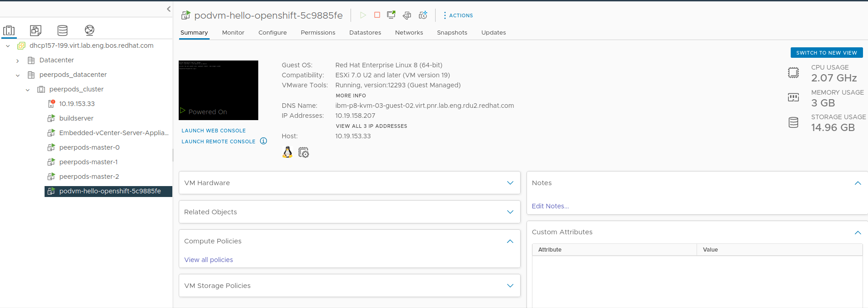Switch to the Monitor tab
The height and width of the screenshot is (308, 868).
(x=233, y=33)
